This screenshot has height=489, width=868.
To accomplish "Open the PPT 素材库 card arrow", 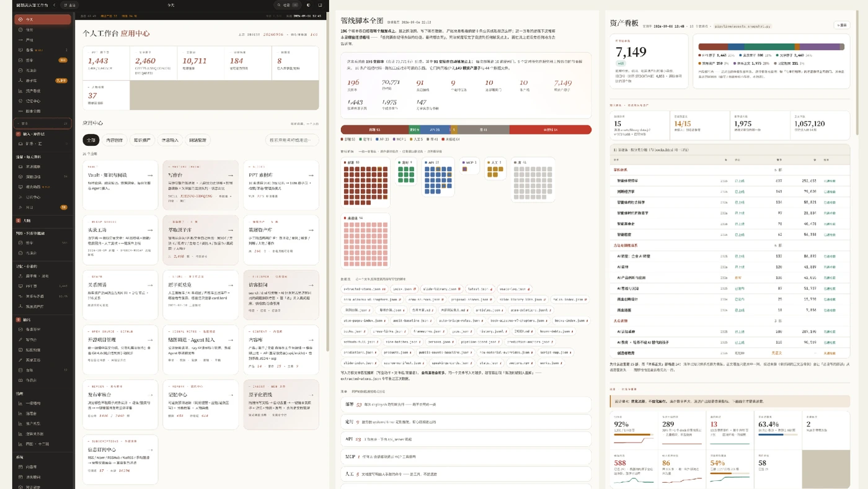I will [311, 176].
